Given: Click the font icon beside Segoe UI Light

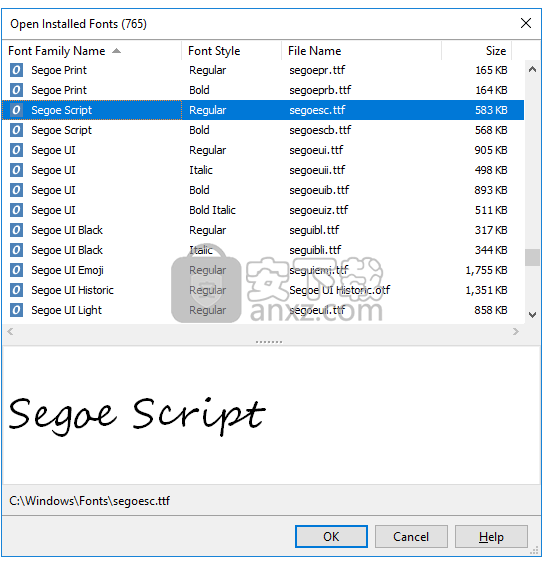Looking at the screenshot, I should (x=16, y=310).
